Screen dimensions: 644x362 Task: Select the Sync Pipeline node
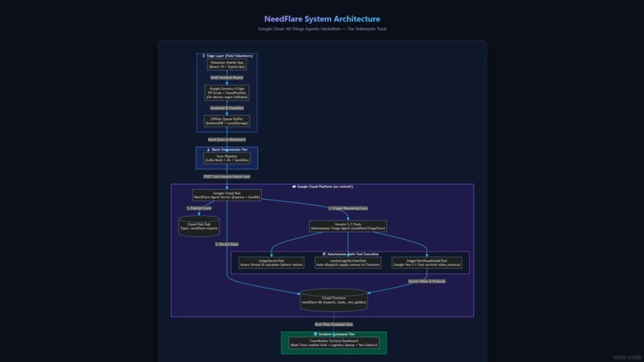[227, 158]
